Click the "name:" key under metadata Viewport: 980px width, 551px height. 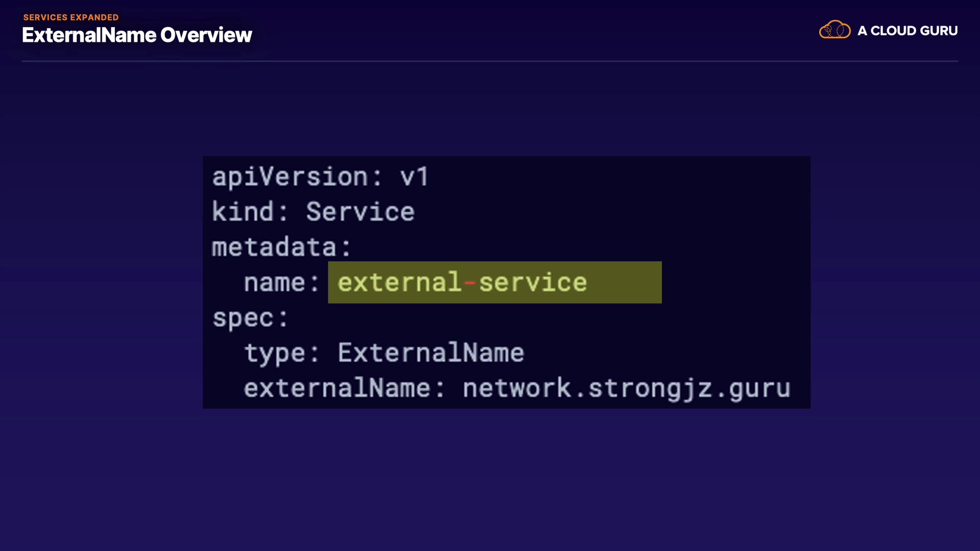(282, 283)
